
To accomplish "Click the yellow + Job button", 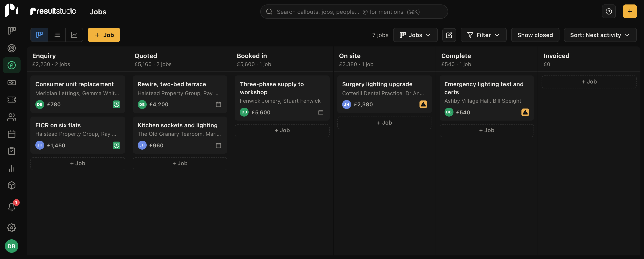I will (x=104, y=35).
